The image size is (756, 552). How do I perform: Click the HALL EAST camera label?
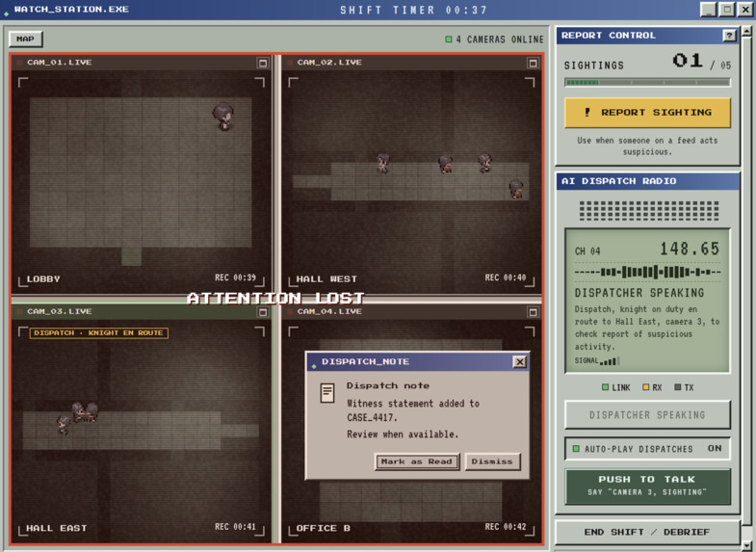[57, 528]
